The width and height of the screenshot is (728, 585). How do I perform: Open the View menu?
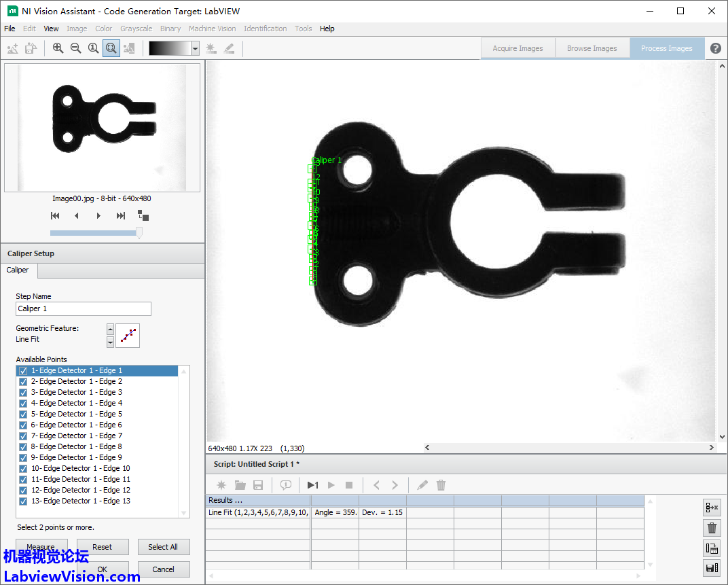pos(51,29)
